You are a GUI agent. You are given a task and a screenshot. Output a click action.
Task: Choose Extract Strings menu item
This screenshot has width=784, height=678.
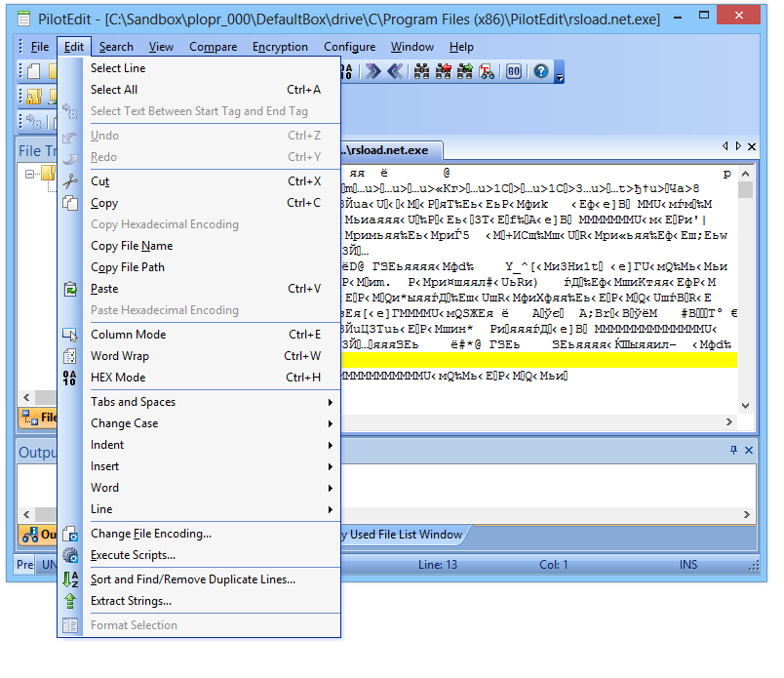[x=199, y=600]
